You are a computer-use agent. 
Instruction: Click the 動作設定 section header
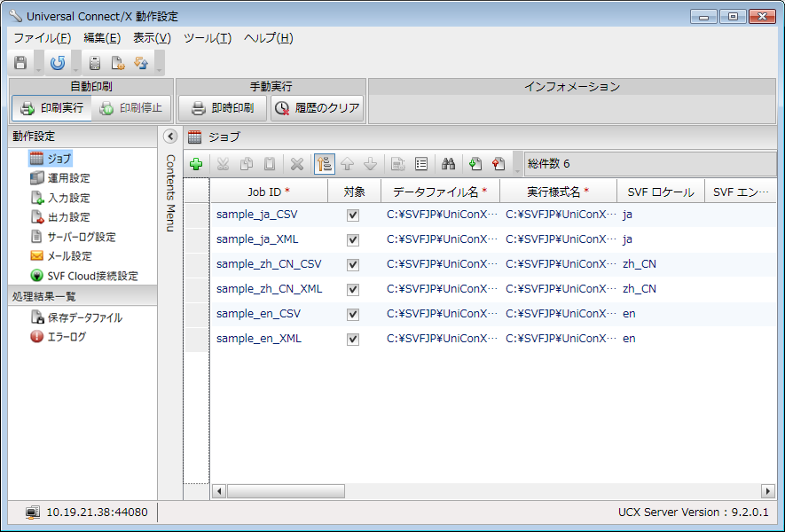(82, 137)
